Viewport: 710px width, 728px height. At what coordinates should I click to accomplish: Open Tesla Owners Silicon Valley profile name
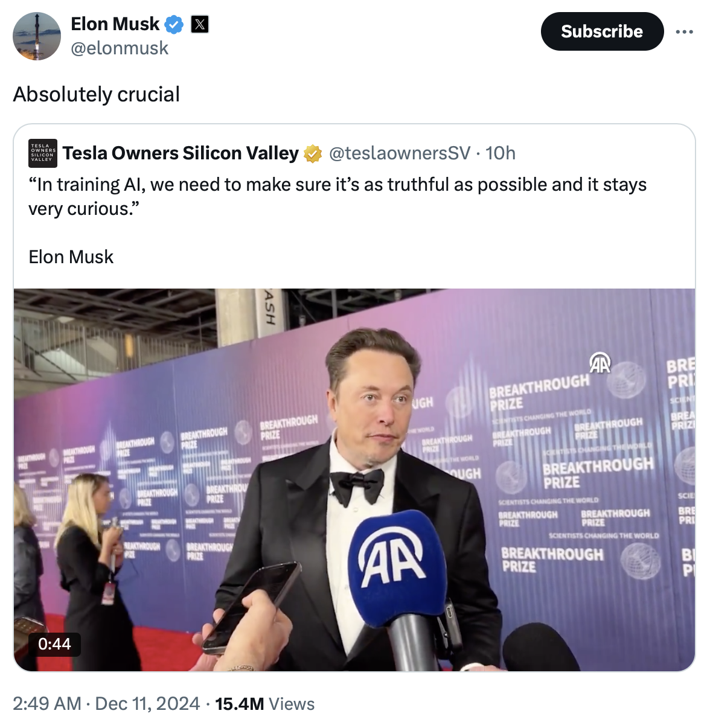pyautogui.click(x=181, y=153)
